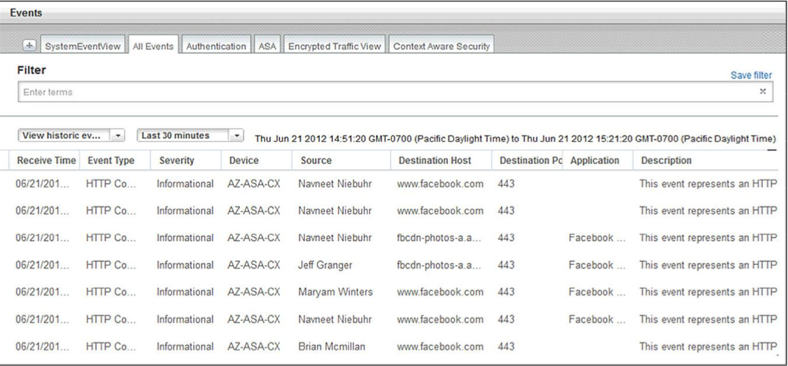This screenshot has width=788, height=366.
Task: Click receive time in Maryam Winters row
Action: point(42,292)
